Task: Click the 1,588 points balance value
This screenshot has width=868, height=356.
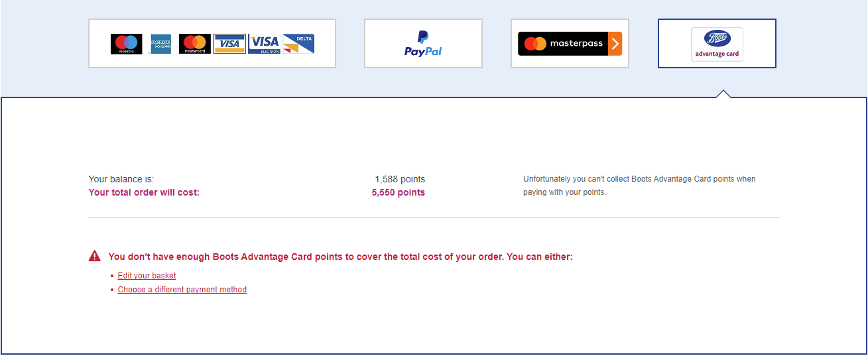Action: pyautogui.click(x=400, y=179)
